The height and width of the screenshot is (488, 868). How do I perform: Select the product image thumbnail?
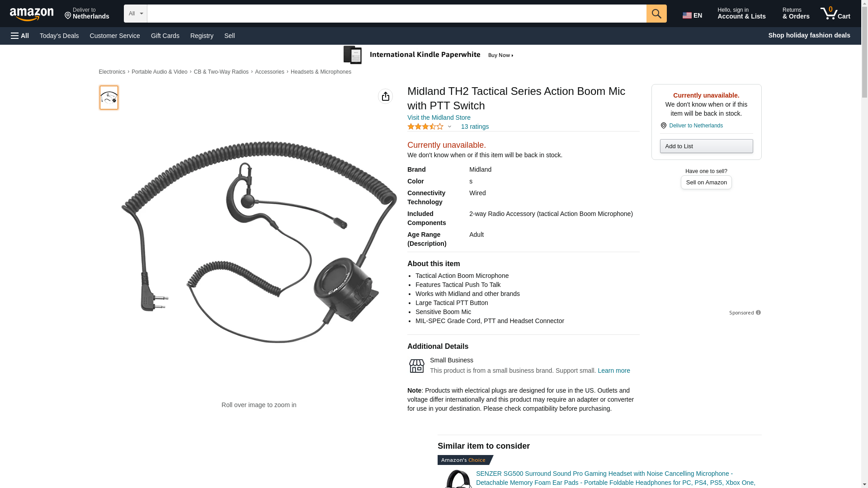(108, 98)
